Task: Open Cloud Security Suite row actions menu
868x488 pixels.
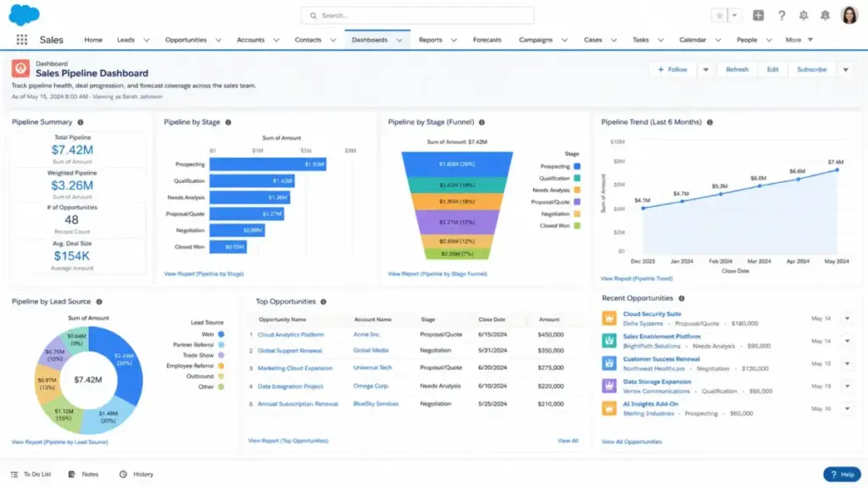Action: point(847,319)
